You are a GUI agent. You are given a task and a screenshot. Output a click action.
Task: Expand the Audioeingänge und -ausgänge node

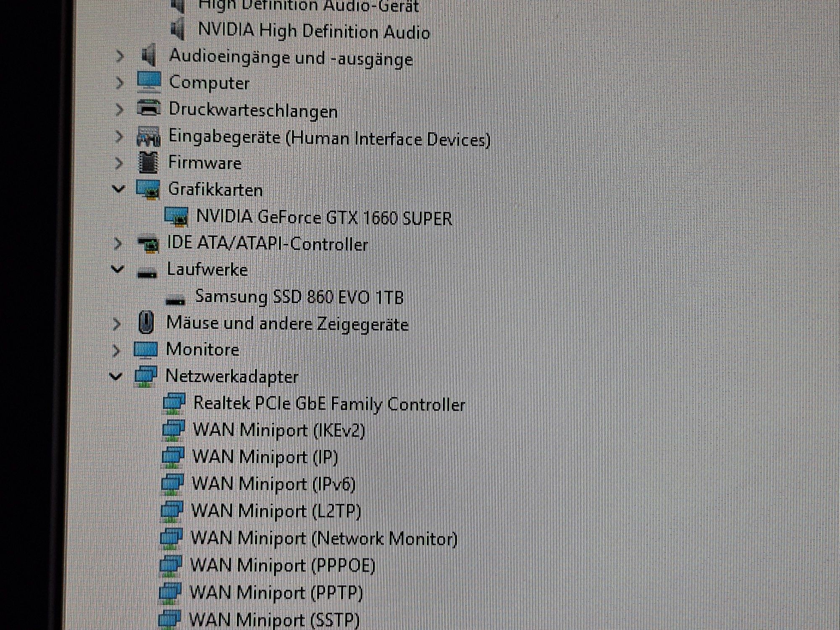coord(120,56)
